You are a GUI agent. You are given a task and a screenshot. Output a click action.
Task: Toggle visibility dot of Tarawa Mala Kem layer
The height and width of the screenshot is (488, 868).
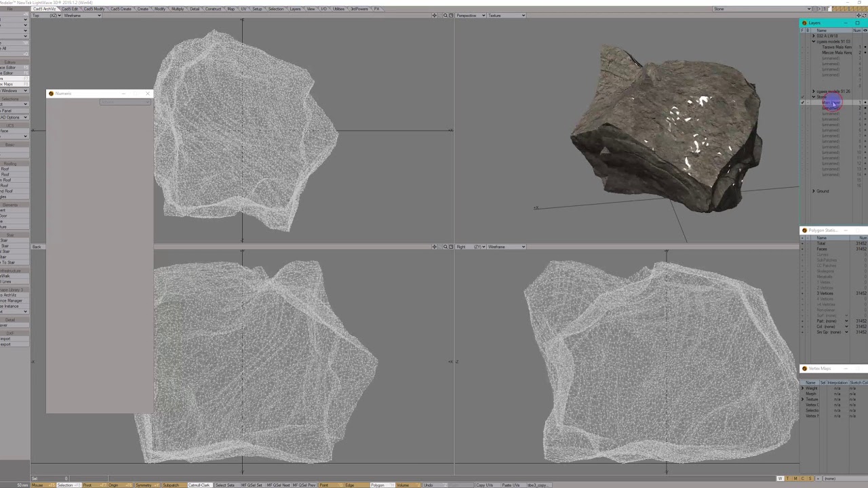pyautogui.click(x=865, y=47)
